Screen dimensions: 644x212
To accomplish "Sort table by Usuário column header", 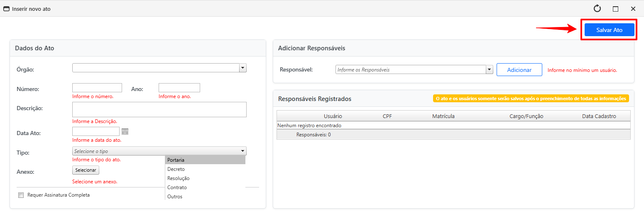I will coord(333,116).
